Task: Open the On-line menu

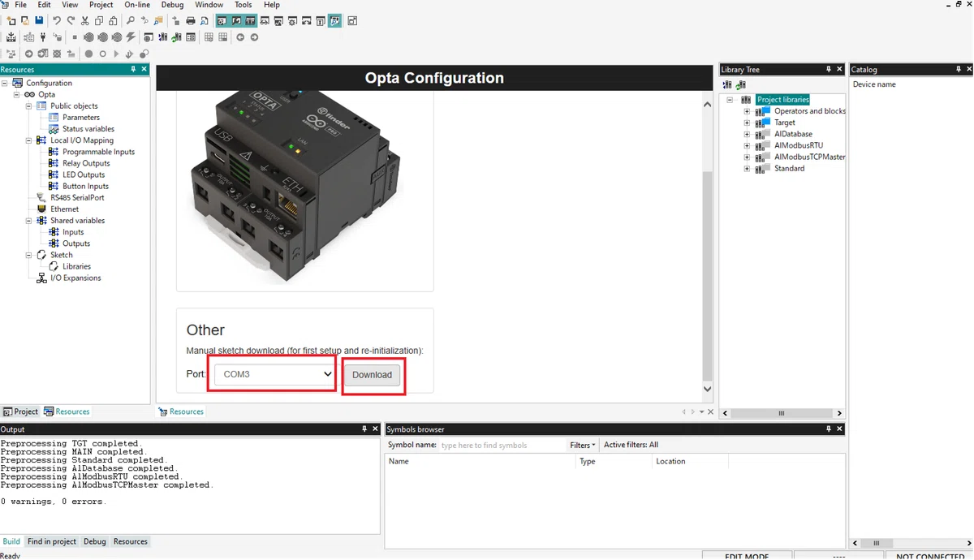Action: point(137,5)
